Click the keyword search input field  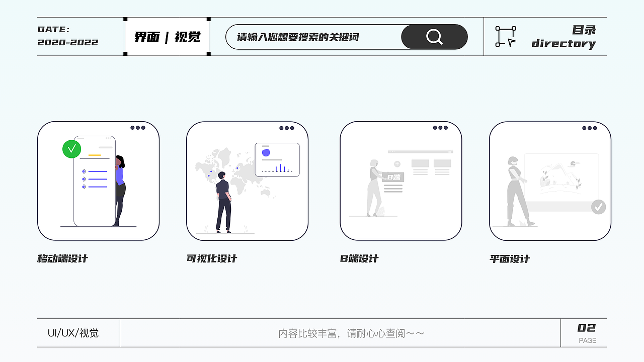point(312,37)
